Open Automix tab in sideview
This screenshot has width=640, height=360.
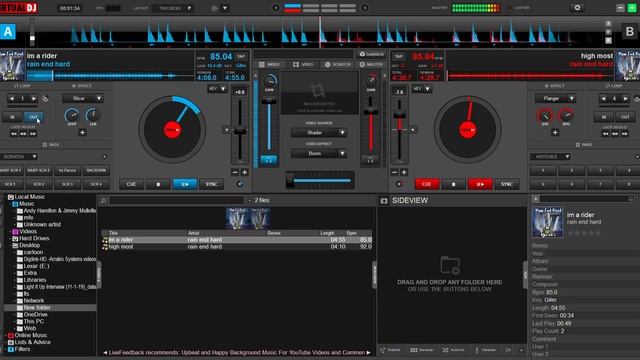coord(453,350)
